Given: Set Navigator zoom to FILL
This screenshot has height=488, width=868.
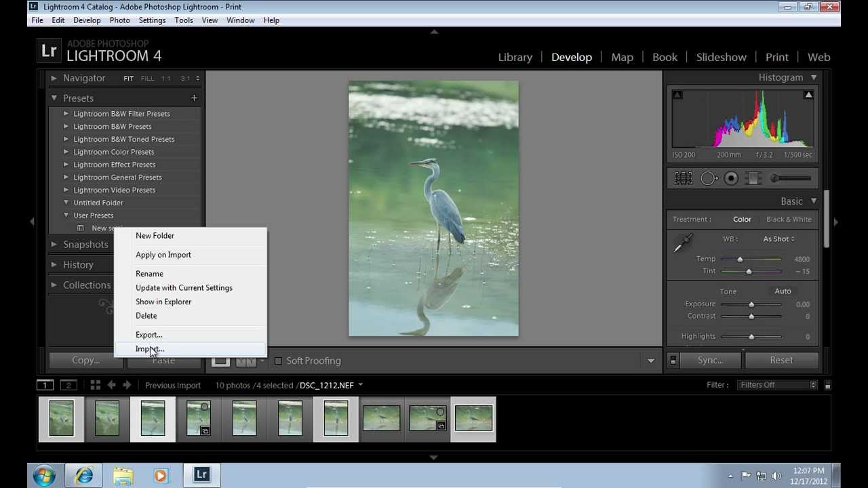Looking at the screenshot, I should tap(147, 79).
